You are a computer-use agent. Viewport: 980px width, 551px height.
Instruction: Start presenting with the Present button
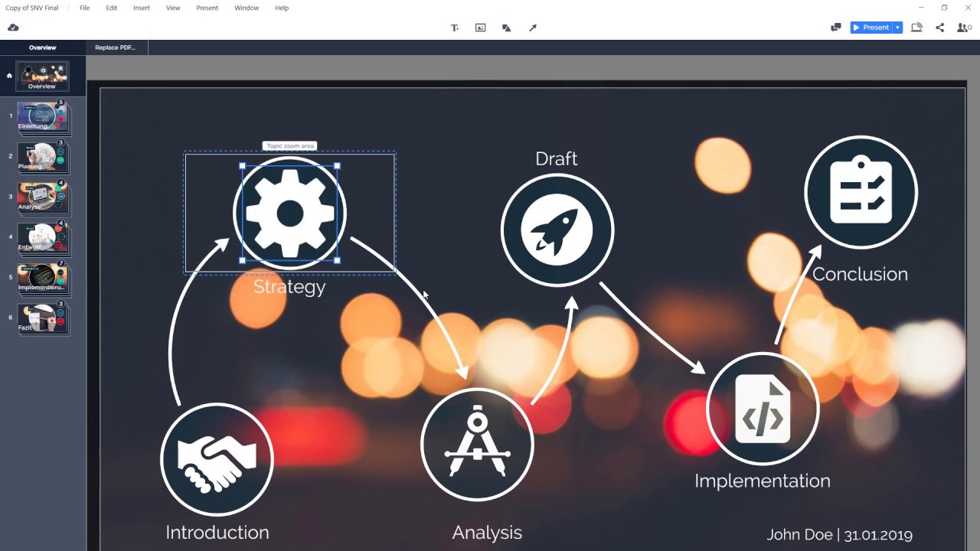point(872,27)
